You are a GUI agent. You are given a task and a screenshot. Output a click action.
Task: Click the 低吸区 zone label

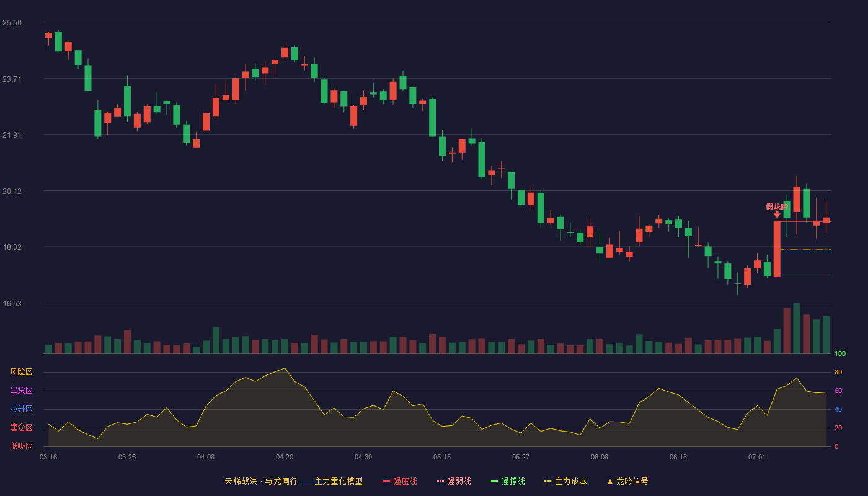click(22, 446)
